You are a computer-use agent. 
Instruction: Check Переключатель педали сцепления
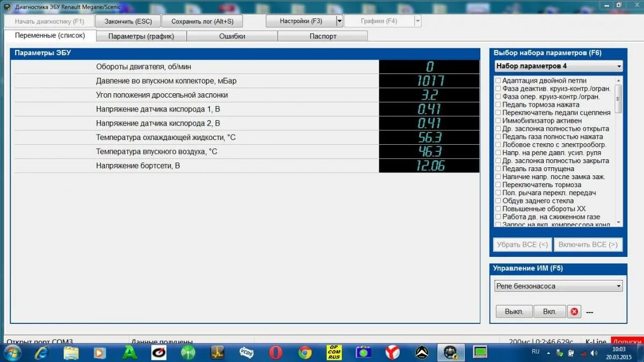tap(498, 113)
